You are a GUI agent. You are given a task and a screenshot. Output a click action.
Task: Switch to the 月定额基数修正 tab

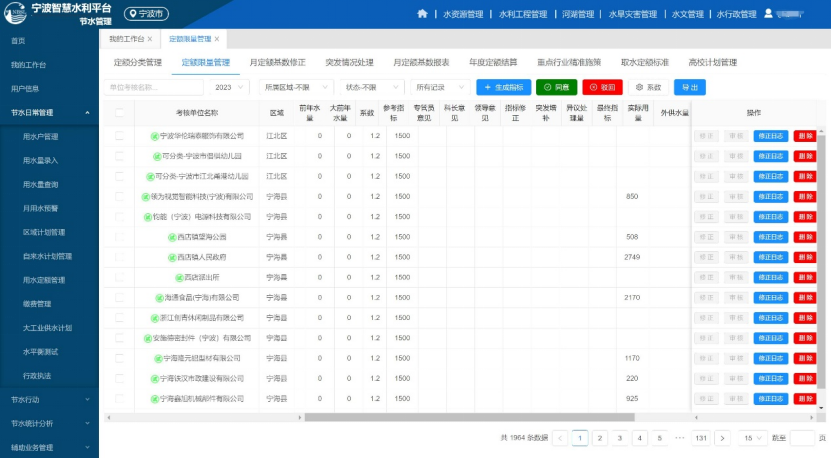pos(277,62)
